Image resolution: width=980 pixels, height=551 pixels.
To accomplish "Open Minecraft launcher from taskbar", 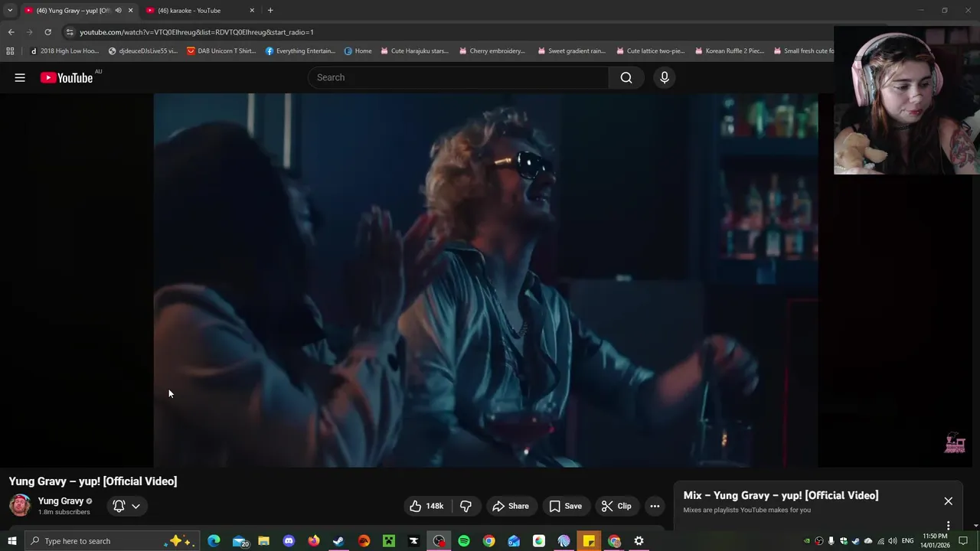I will tap(389, 541).
